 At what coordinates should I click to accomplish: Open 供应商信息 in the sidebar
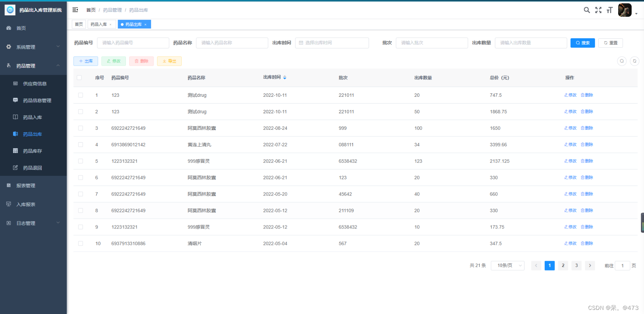[x=33, y=84]
